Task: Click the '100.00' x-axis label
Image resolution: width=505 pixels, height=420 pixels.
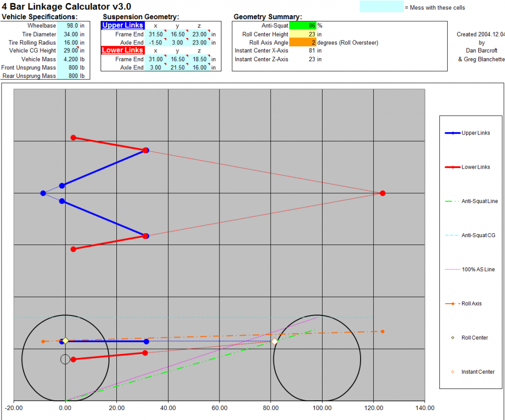Action: 322,408
